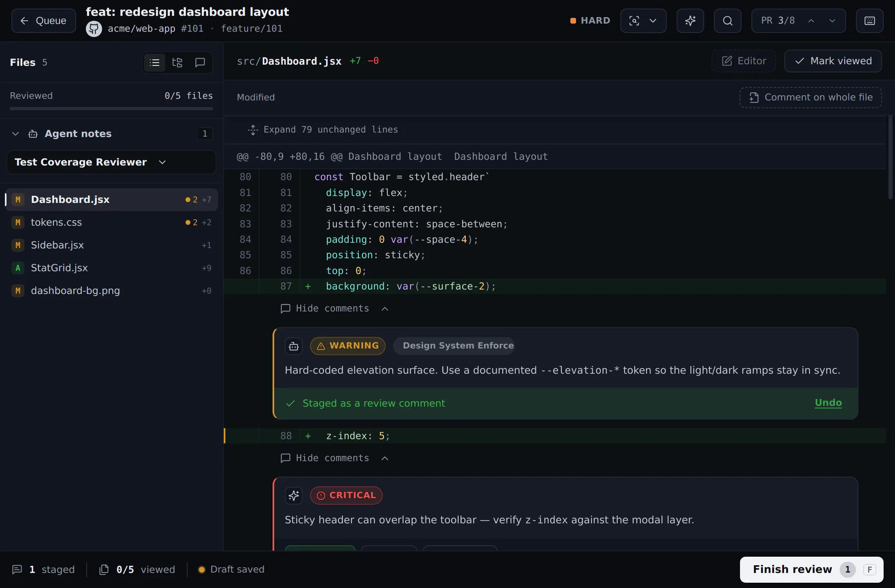Expand 79 unchanged lines
The width and height of the screenshot is (895, 588).
(323, 130)
